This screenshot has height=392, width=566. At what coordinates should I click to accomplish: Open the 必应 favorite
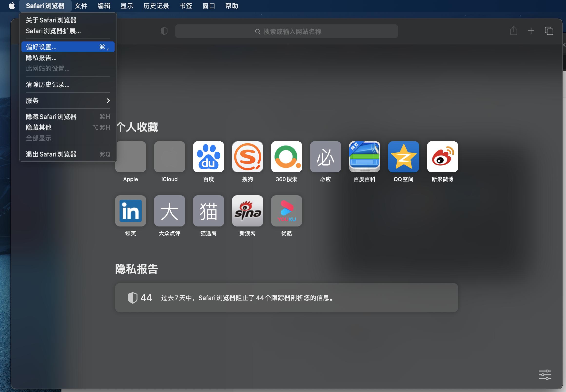[325, 157]
